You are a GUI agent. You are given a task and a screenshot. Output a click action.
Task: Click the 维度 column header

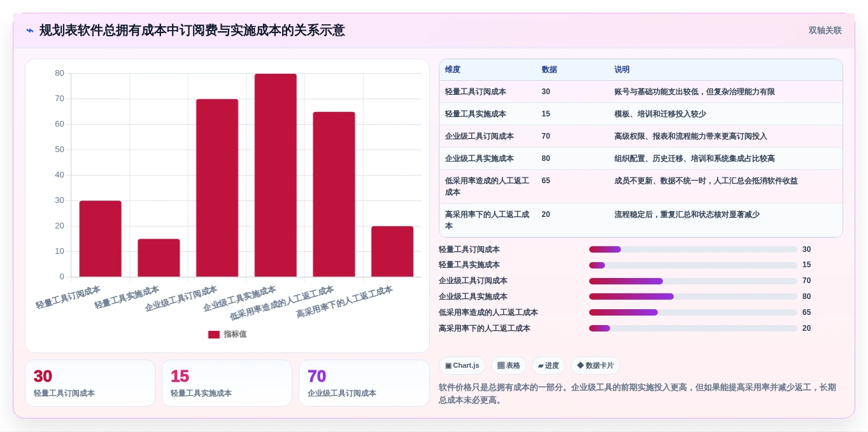pos(453,69)
